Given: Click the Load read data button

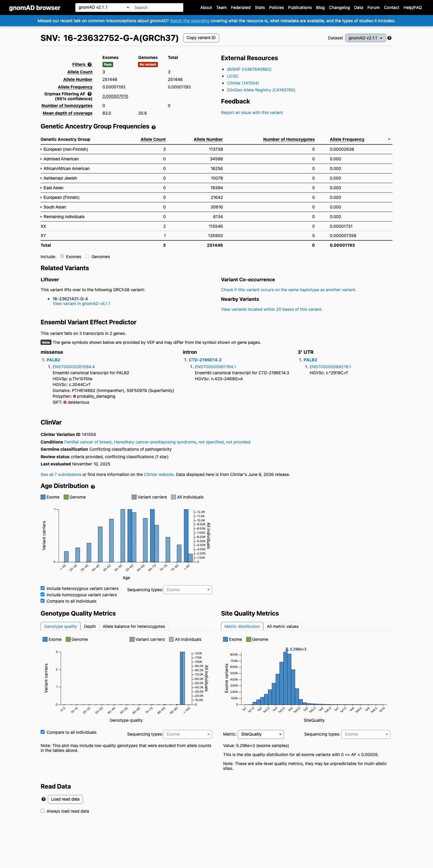Looking at the screenshot, I should (x=65, y=799).
